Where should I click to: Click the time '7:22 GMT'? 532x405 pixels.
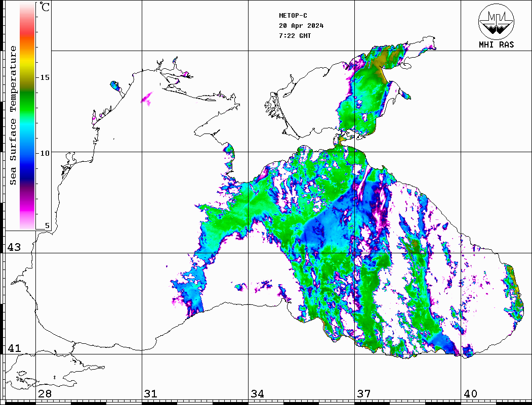tap(295, 35)
